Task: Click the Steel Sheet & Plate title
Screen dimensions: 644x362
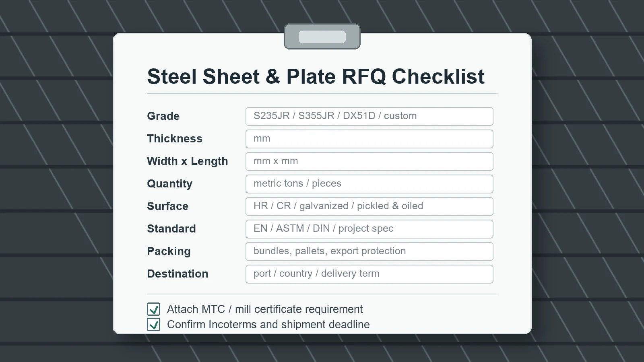Action: point(316,76)
